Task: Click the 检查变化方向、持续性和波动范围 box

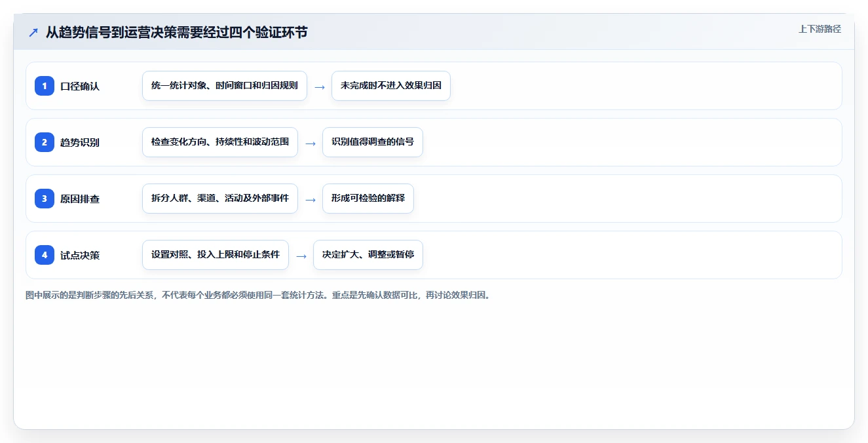Action: click(220, 142)
